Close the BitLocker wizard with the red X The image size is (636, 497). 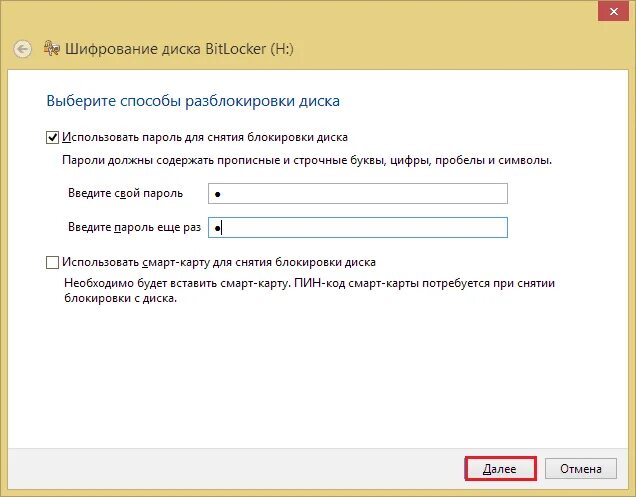click(614, 11)
